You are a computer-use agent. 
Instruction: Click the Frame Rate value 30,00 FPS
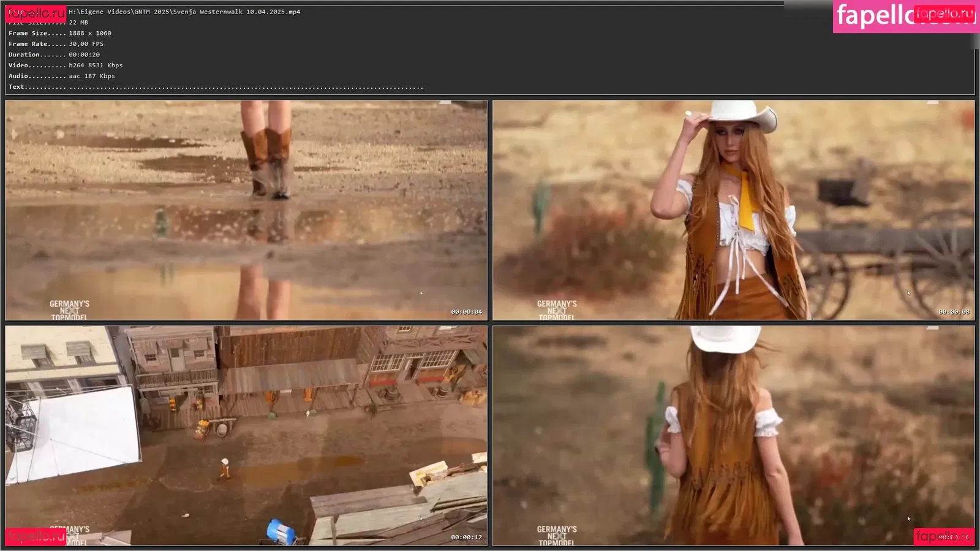[86, 44]
